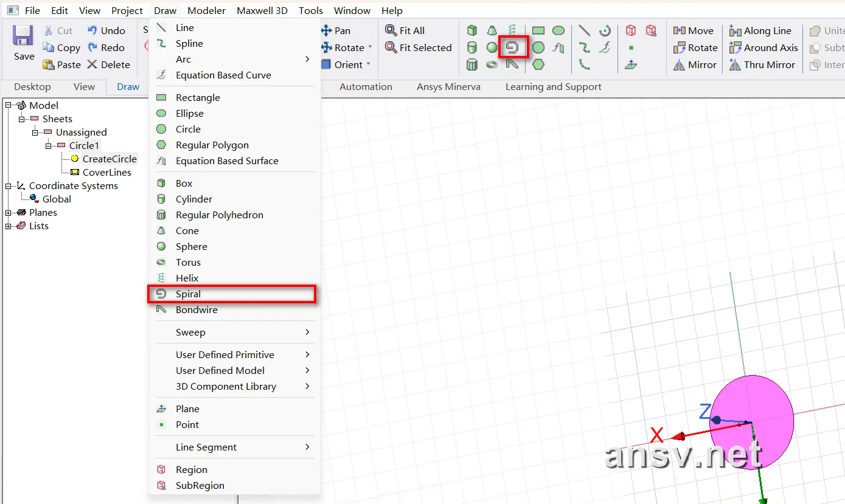Activate the Pan view tool

click(336, 30)
